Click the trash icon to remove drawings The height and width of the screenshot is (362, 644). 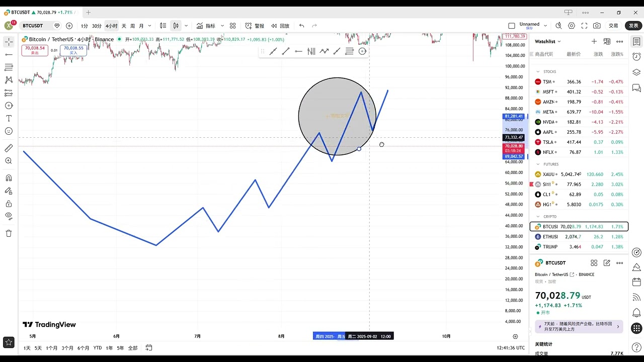pyautogui.click(x=9, y=233)
